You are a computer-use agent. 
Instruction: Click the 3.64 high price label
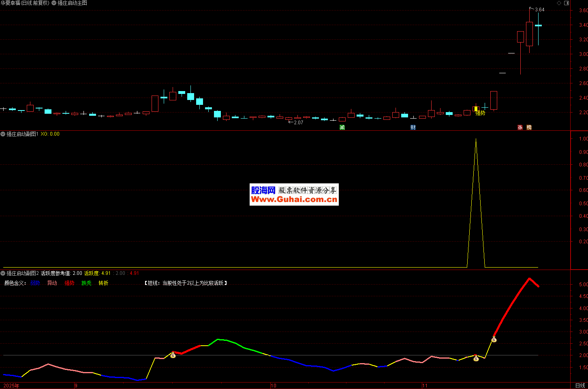click(x=539, y=10)
